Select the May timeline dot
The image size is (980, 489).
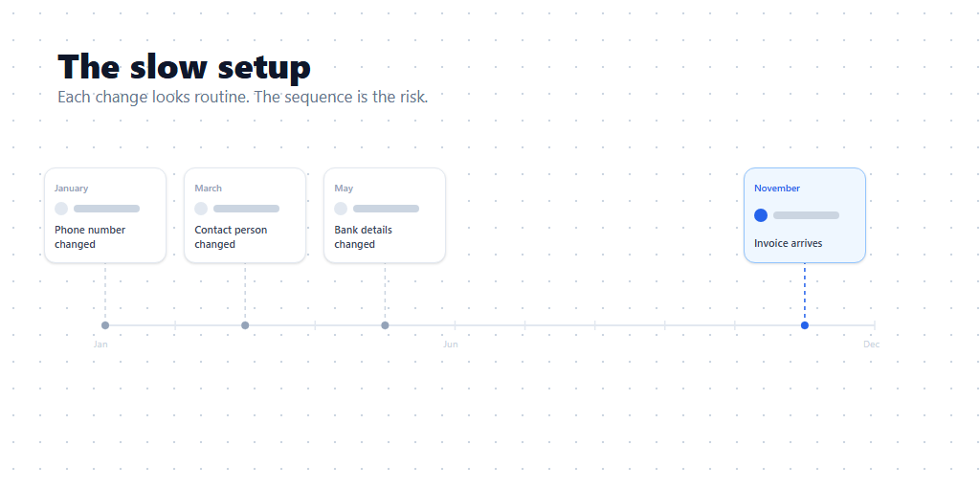[x=385, y=325]
